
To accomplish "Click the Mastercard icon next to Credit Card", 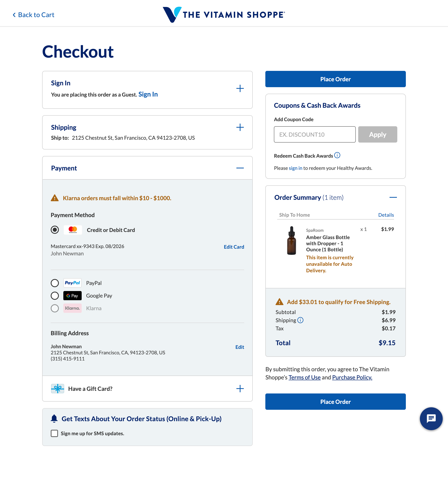I will (72, 230).
